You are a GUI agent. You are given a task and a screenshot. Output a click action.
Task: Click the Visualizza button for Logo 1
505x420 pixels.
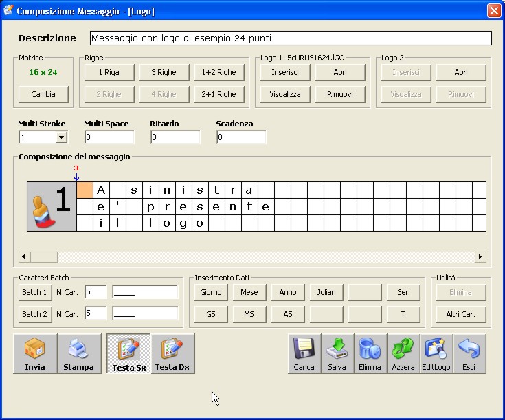pos(285,94)
